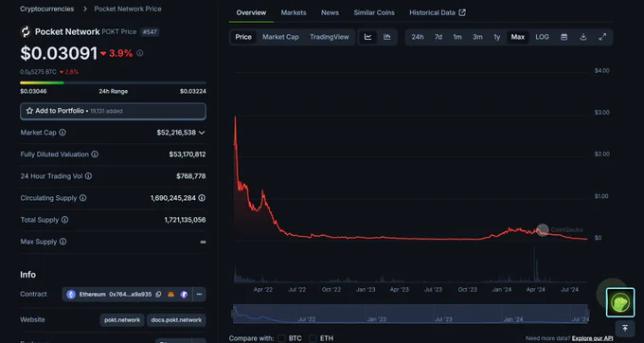This screenshot has height=343, width=644.
Task: Open the CoinGecko gecko mascot widget
Action: pyautogui.click(x=620, y=302)
